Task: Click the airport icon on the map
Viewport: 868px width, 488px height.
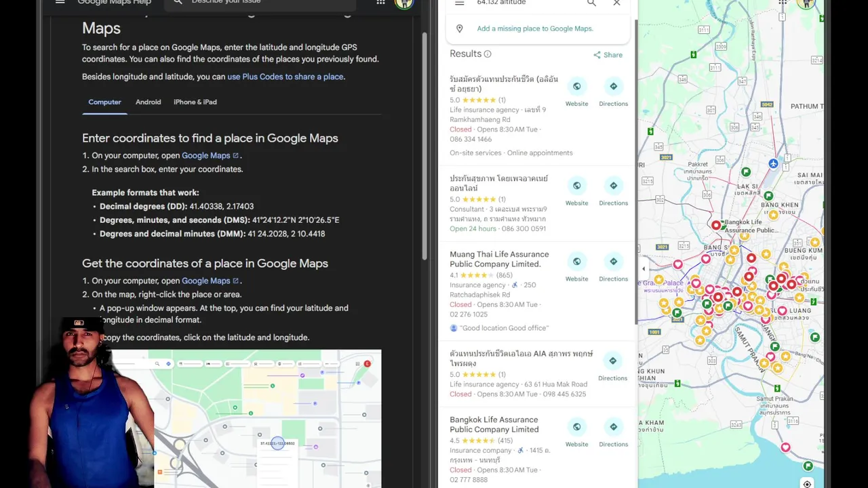Action: [x=774, y=164]
